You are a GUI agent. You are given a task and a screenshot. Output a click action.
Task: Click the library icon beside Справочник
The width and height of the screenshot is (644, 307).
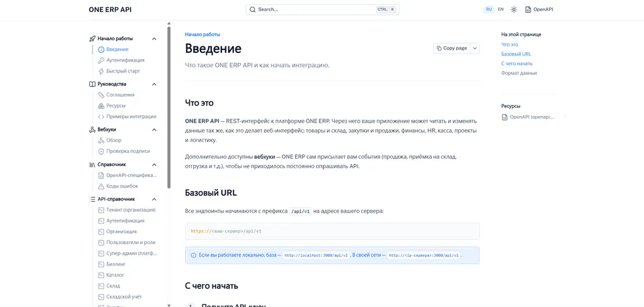(x=93, y=165)
